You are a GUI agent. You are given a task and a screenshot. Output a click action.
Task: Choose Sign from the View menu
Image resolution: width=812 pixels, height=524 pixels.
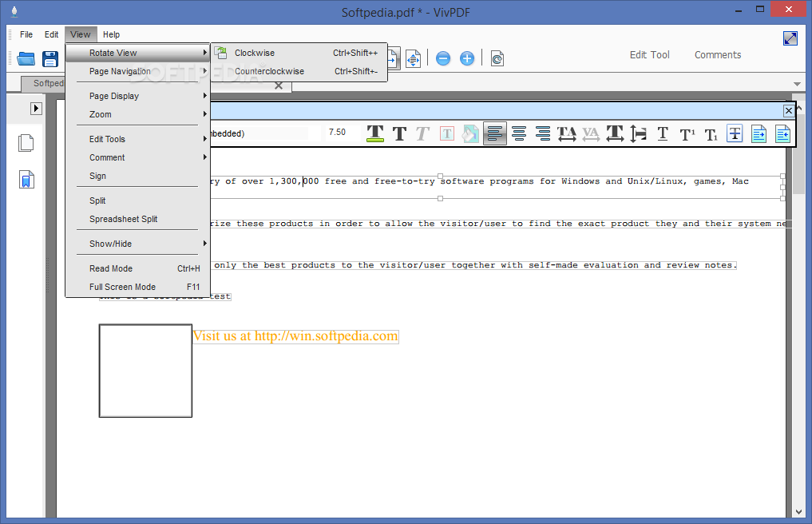tap(138, 177)
